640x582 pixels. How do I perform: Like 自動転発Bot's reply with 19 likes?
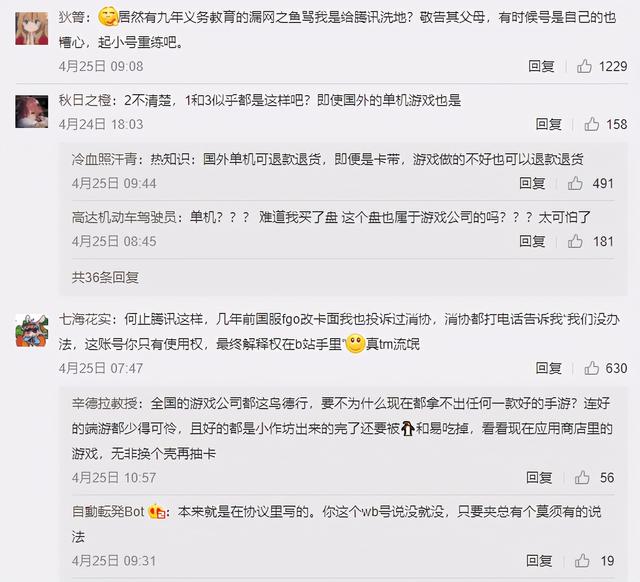(x=582, y=561)
